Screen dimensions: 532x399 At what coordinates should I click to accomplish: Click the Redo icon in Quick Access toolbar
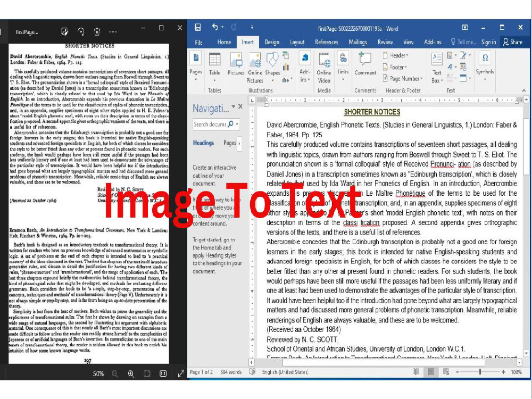pos(234,27)
